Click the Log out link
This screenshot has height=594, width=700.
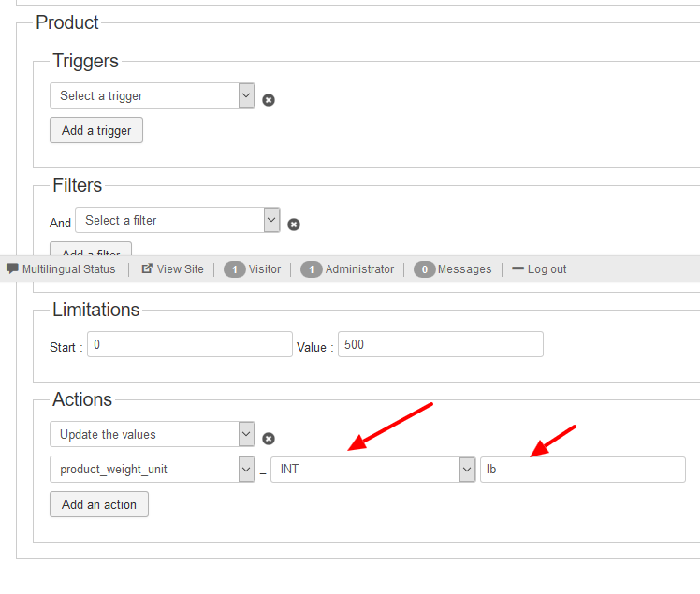click(x=547, y=269)
